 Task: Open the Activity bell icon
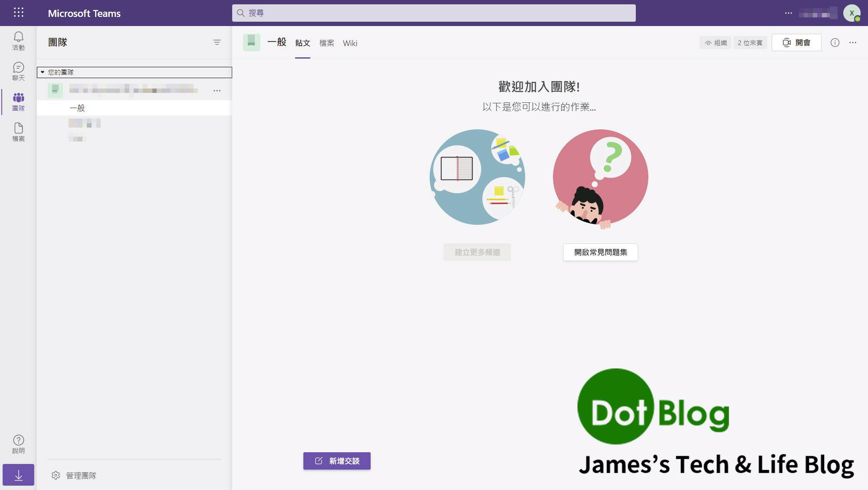(x=18, y=41)
